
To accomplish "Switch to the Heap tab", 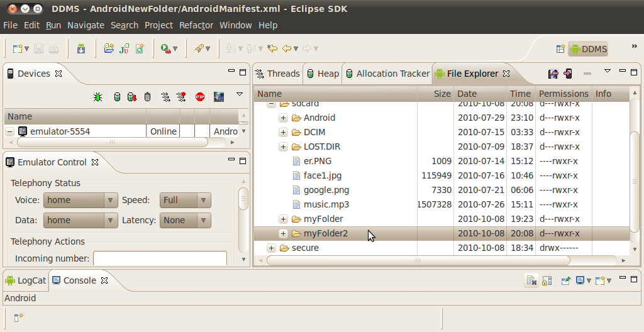I will (323, 74).
